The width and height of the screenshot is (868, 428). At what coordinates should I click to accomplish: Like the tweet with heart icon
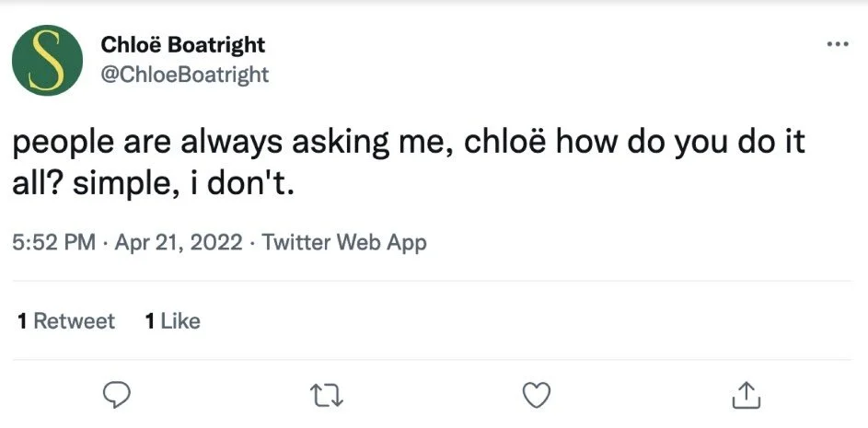(x=536, y=395)
